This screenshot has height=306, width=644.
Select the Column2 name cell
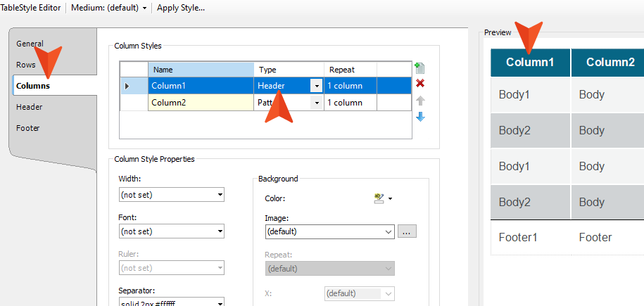200,103
